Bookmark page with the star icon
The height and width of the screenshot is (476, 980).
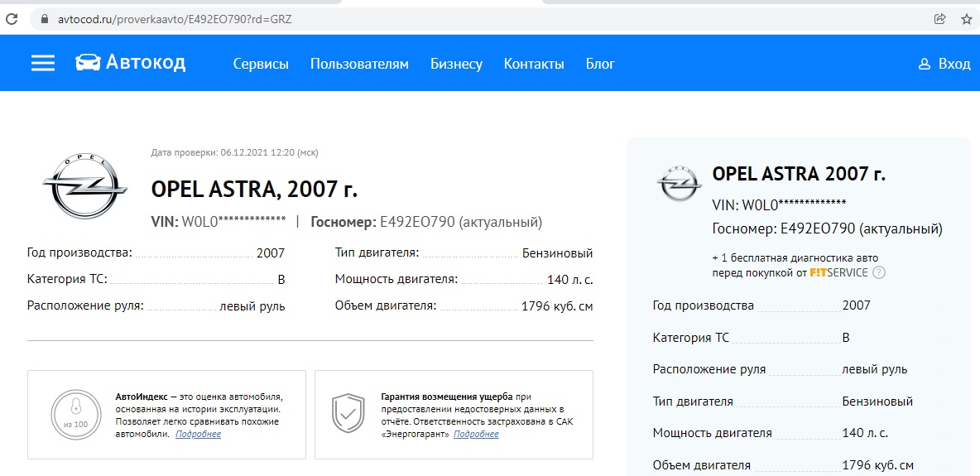pos(966,19)
